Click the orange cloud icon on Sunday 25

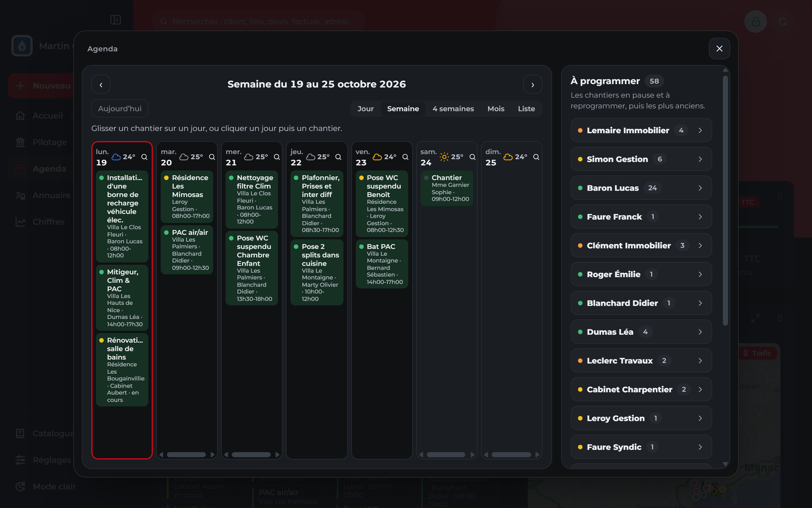(508, 157)
